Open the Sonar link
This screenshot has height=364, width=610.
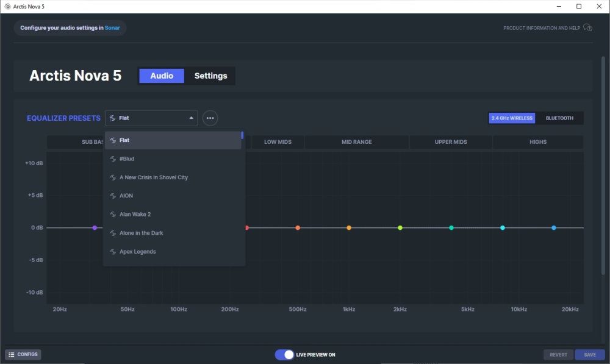(112, 27)
